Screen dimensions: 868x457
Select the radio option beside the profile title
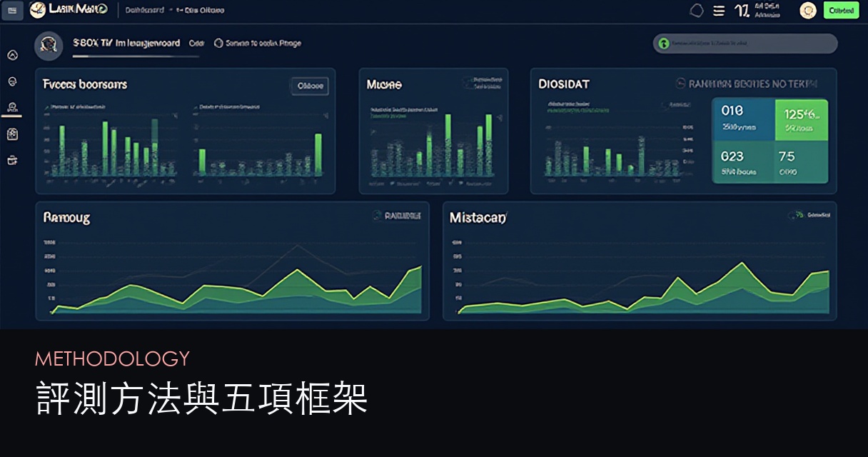pyautogui.click(x=218, y=44)
